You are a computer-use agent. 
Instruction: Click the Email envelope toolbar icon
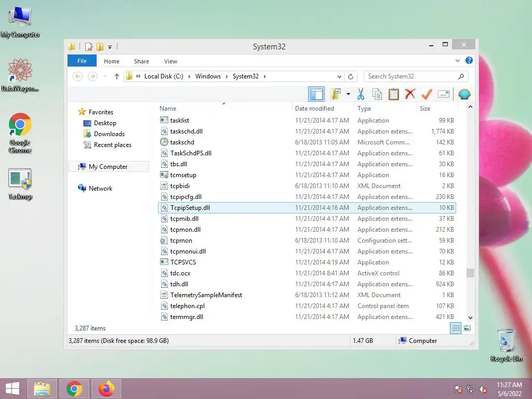(444, 94)
